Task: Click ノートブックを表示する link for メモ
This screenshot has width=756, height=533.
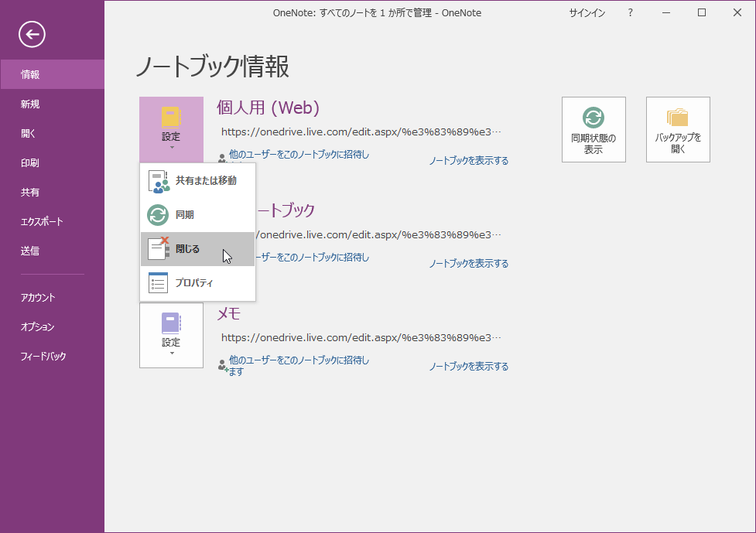Action: [x=469, y=366]
